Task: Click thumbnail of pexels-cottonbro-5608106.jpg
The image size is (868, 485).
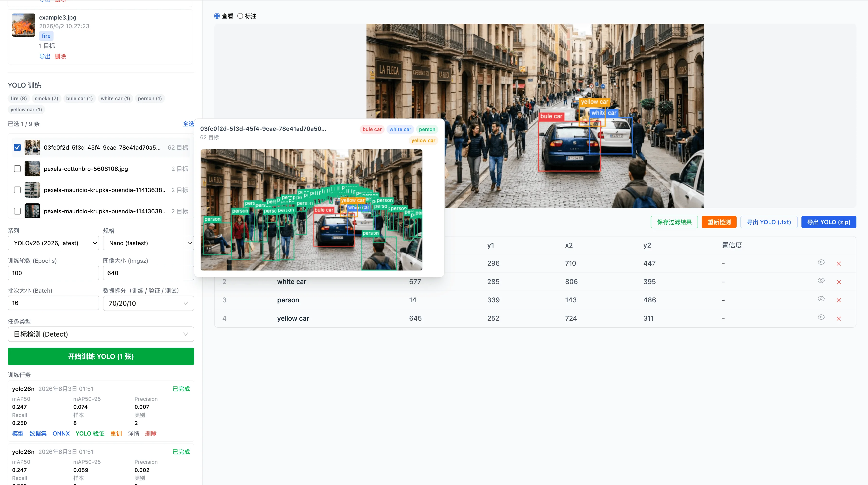Action: point(32,169)
